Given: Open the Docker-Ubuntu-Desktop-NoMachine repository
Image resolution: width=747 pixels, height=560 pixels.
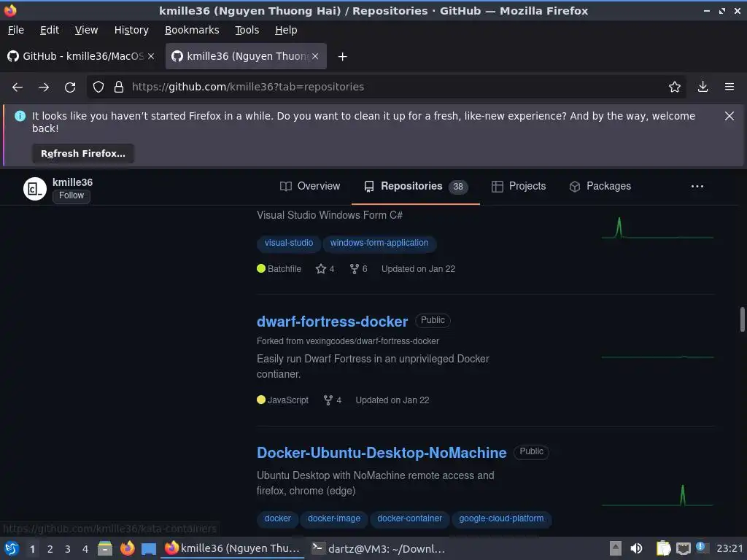Looking at the screenshot, I should pos(382,453).
